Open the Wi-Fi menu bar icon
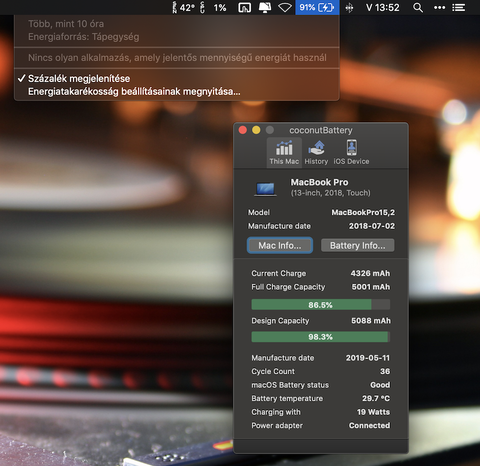 [x=285, y=7]
